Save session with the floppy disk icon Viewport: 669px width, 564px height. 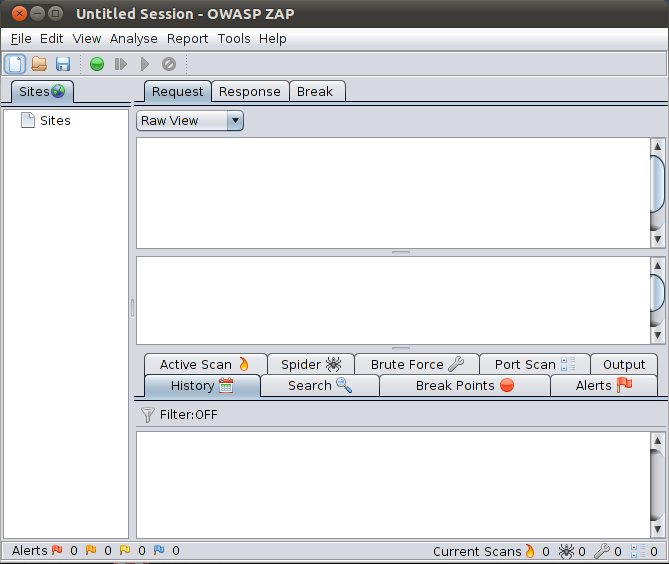(63, 64)
